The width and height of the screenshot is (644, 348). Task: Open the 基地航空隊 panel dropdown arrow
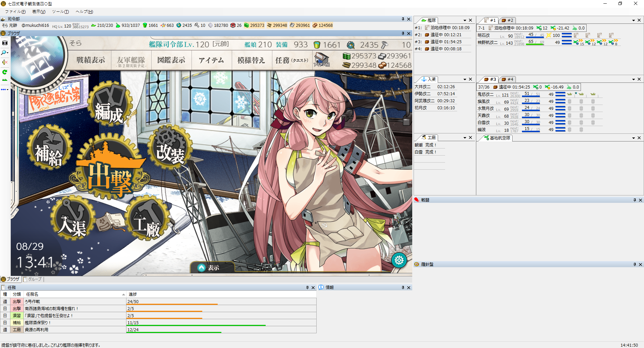(x=634, y=138)
